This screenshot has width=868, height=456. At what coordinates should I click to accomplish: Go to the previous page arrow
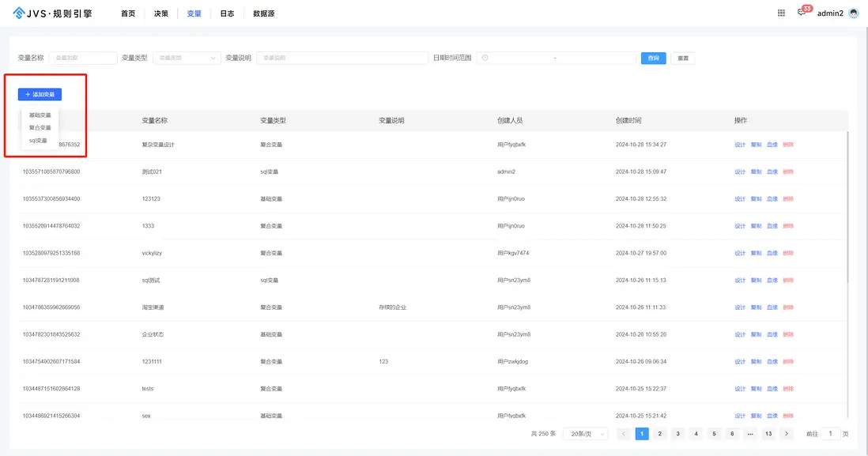(623, 434)
